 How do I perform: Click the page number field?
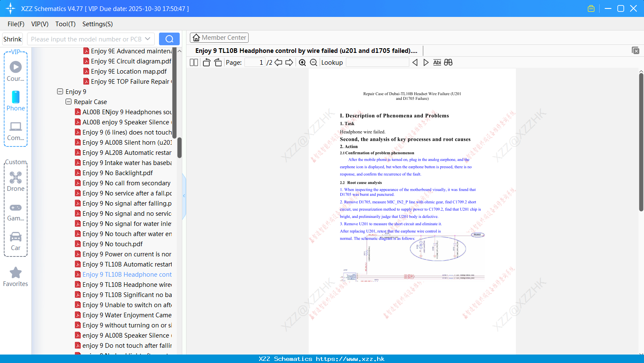255,62
